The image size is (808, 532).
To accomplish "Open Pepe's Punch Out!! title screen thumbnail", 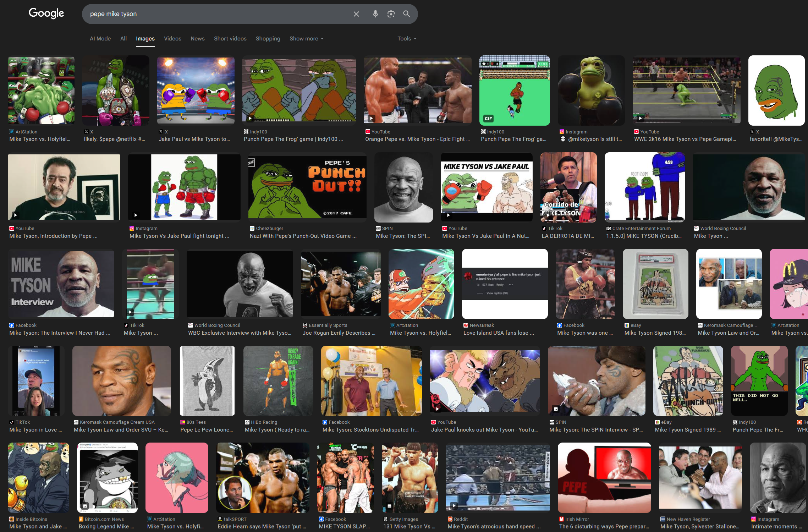I will pyautogui.click(x=307, y=187).
